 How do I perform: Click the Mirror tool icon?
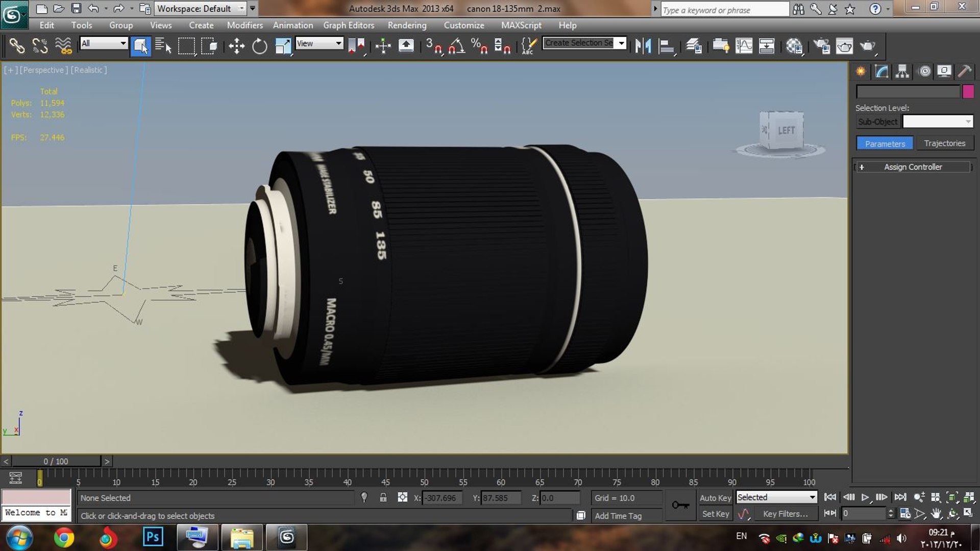(643, 46)
